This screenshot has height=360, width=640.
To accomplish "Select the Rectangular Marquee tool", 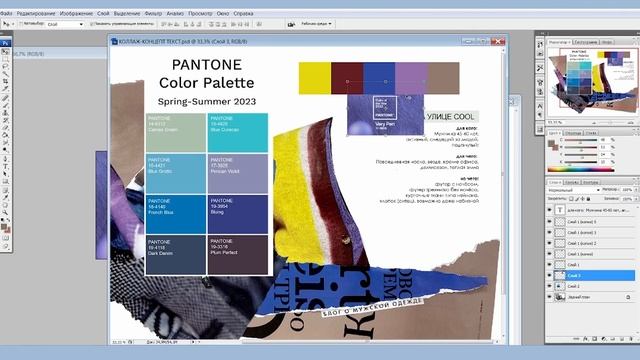I will tap(5, 58).
